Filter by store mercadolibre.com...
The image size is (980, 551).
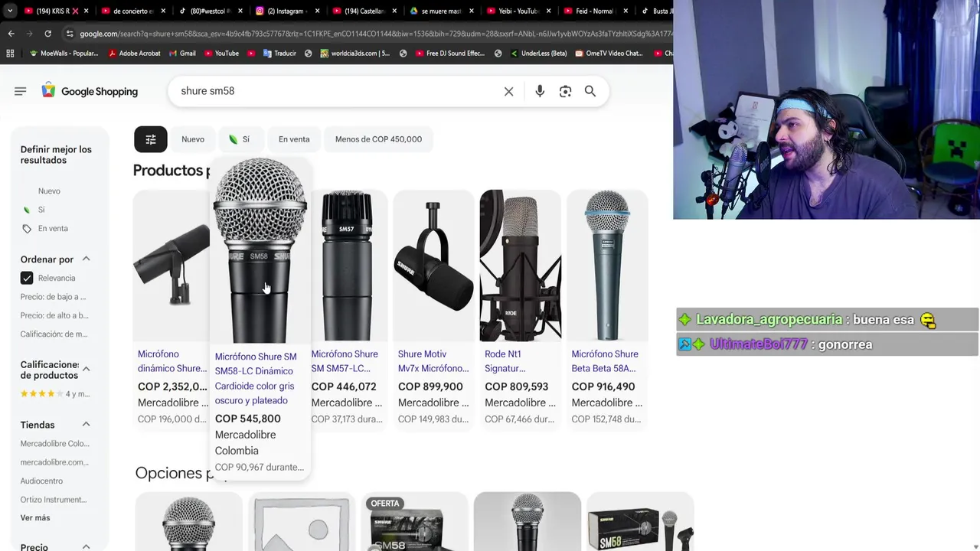tap(54, 462)
